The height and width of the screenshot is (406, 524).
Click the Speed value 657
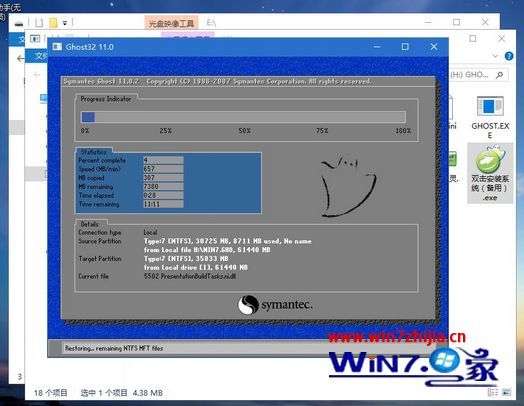coord(163,169)
